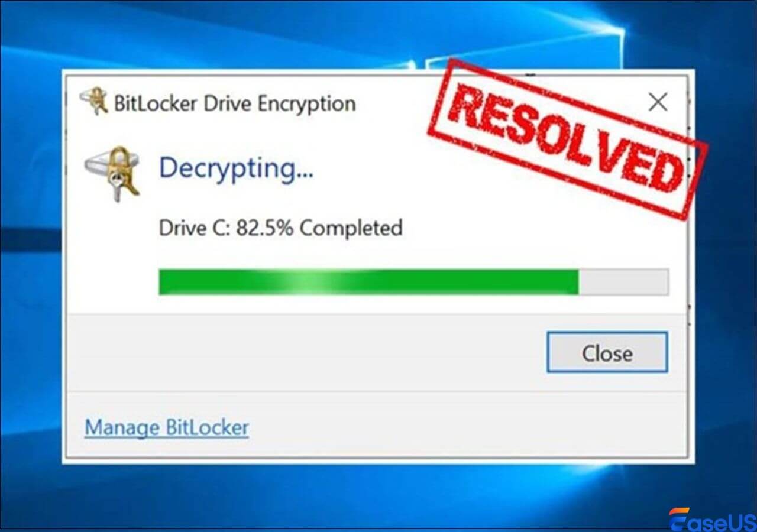The image size is (757, 532).
Task: Click the Close button
Action: (607, 352)
